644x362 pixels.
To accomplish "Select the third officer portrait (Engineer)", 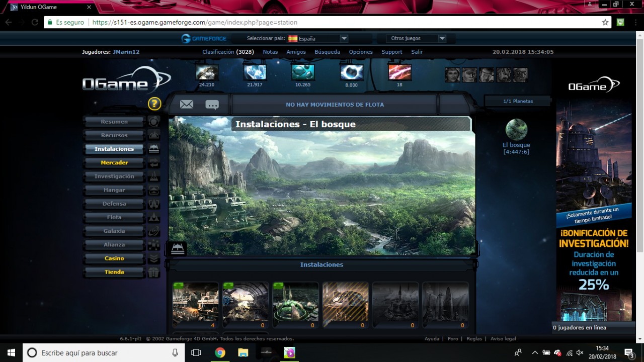I will pyautogui.click(x=487, y=75).
